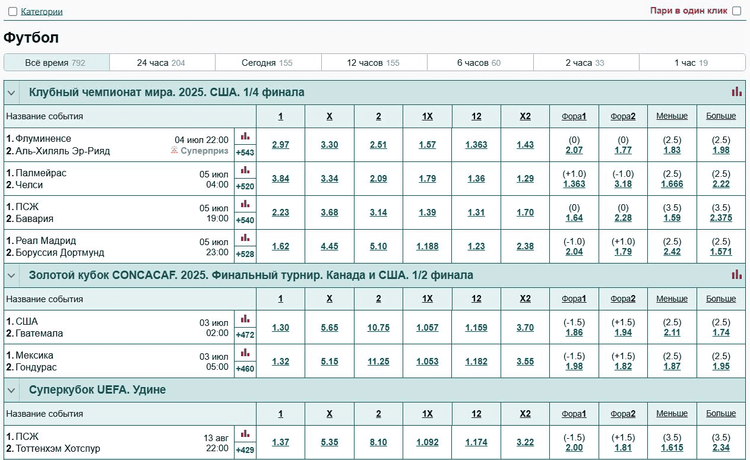This screenshot has height=460, width=750.
Task: Pick draw odds 4.45 for Реал Мадрид match
Action: pos(329,247)
